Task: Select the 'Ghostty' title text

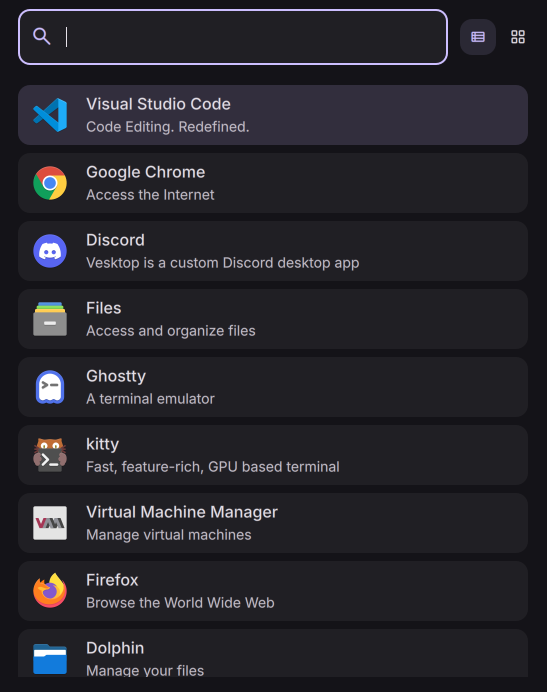Action: (x=116, y=376)
